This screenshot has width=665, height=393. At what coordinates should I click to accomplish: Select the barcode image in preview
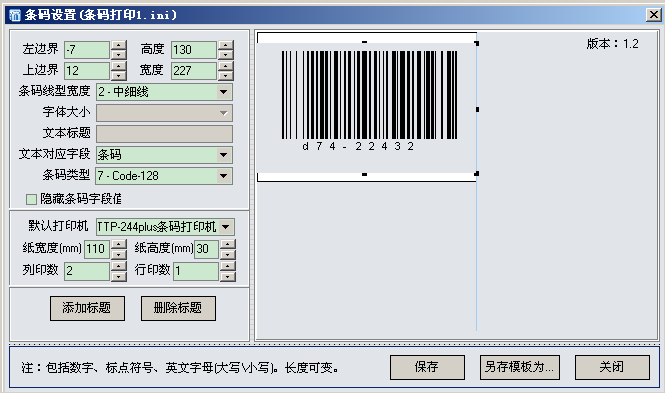(369, 95)
